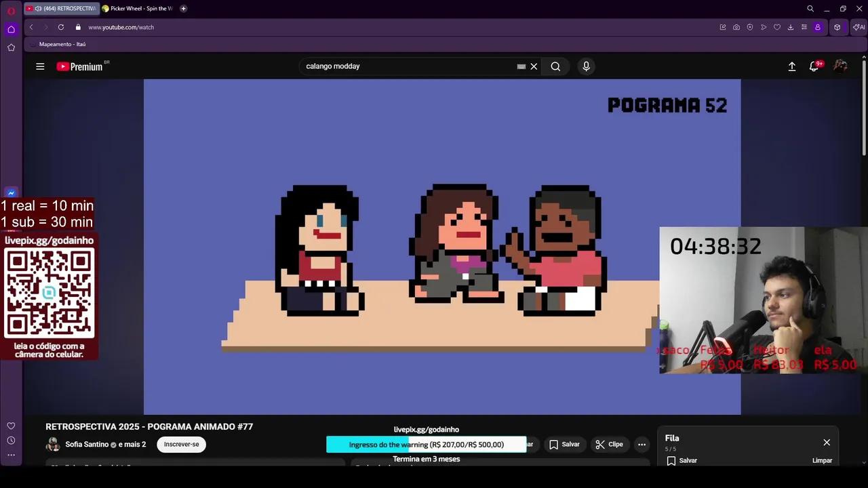Viewport: 868px width, 488px height.
Task: Open the browser downloads icon
Action: click(791, 27)
